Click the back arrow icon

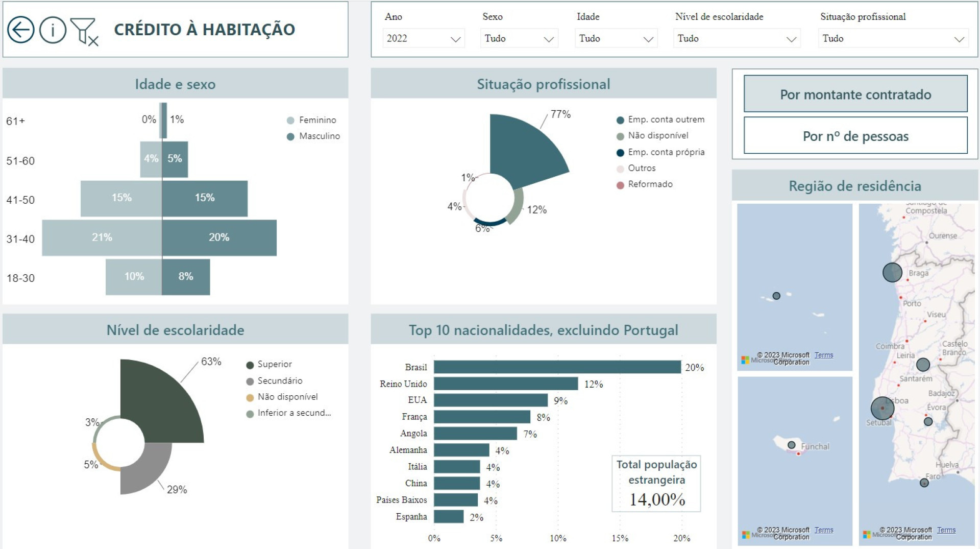(21, 30)
